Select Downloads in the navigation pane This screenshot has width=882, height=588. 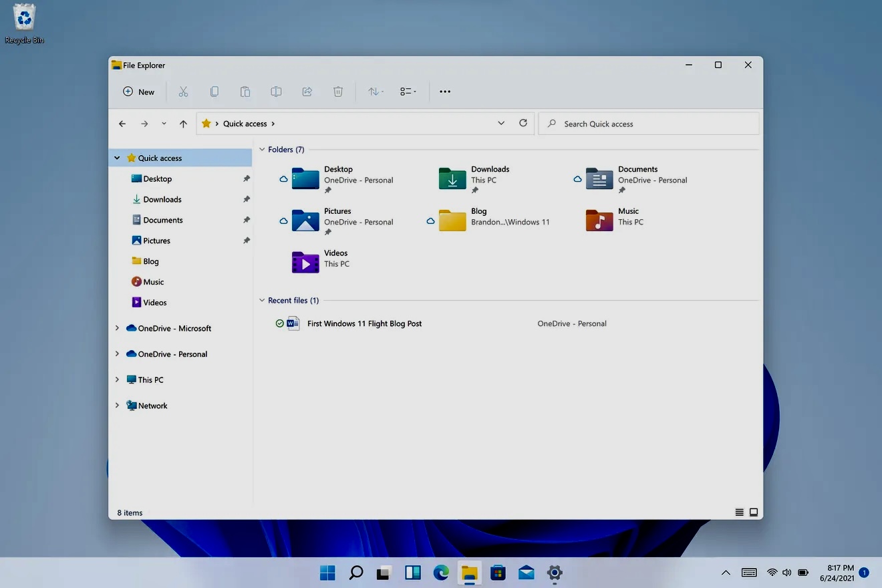[156, 200]
